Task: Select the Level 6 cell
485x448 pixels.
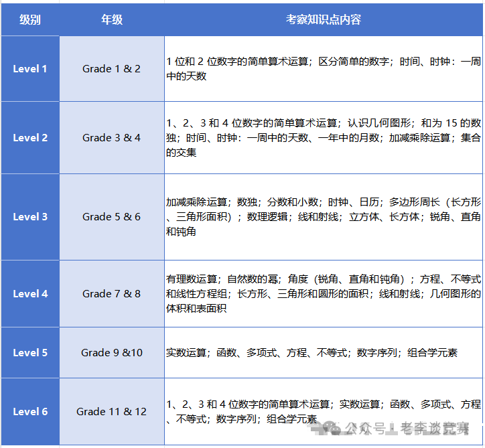Action: pyautogui.click(x=30, y=412)
